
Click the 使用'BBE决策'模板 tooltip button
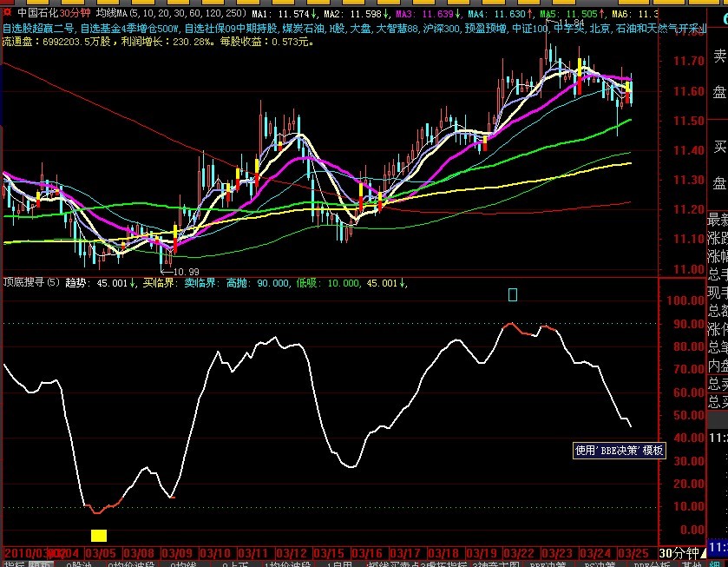click(620, 451)
